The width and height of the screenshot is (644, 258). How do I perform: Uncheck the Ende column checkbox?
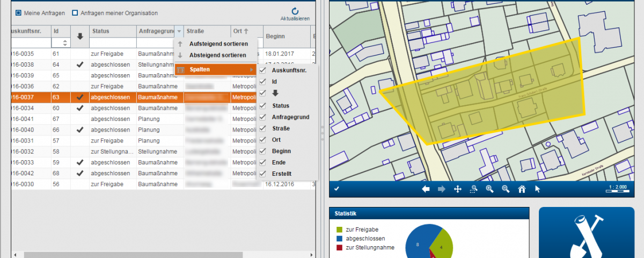click(x=262, y=162)
